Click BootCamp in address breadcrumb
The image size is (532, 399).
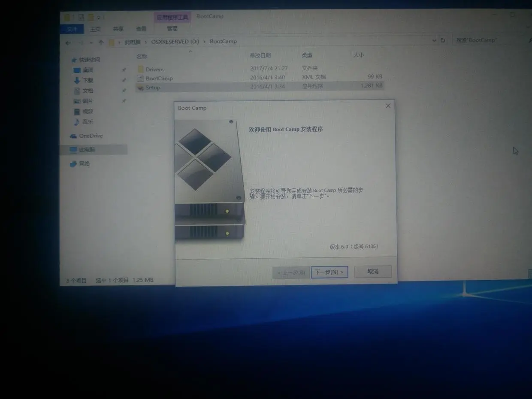point(223,41)
